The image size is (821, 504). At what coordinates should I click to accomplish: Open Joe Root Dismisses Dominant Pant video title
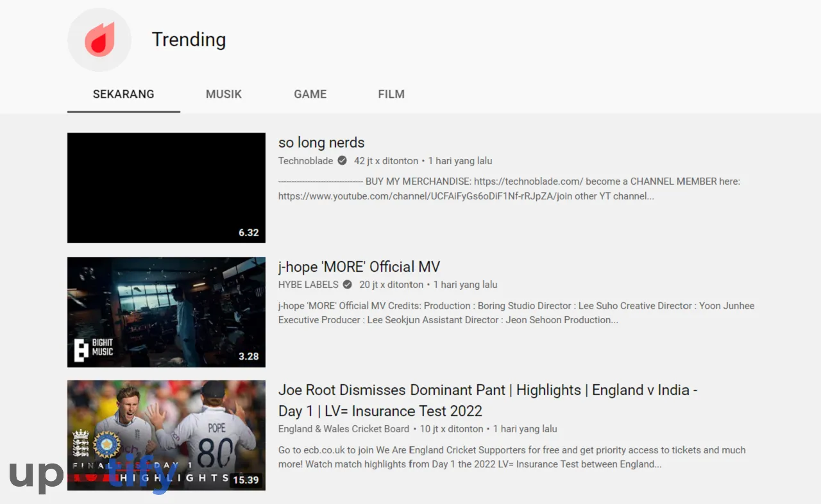pyautogui.click(x=487, y=400)
